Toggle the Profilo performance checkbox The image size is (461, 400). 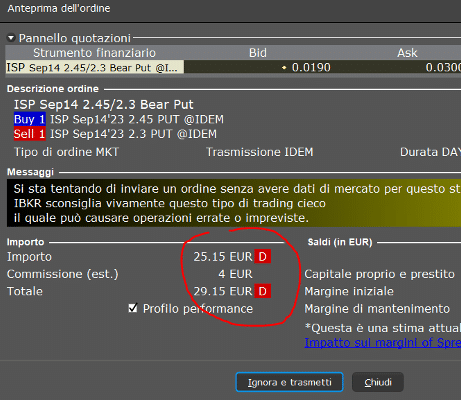pos(133,308)
